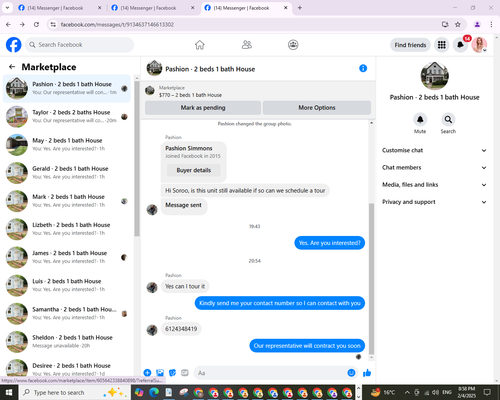Viewport: 500px width, 400px height.
Task: Open the May - 2 beds 1 bath House chat
Action: coord(67,145)
